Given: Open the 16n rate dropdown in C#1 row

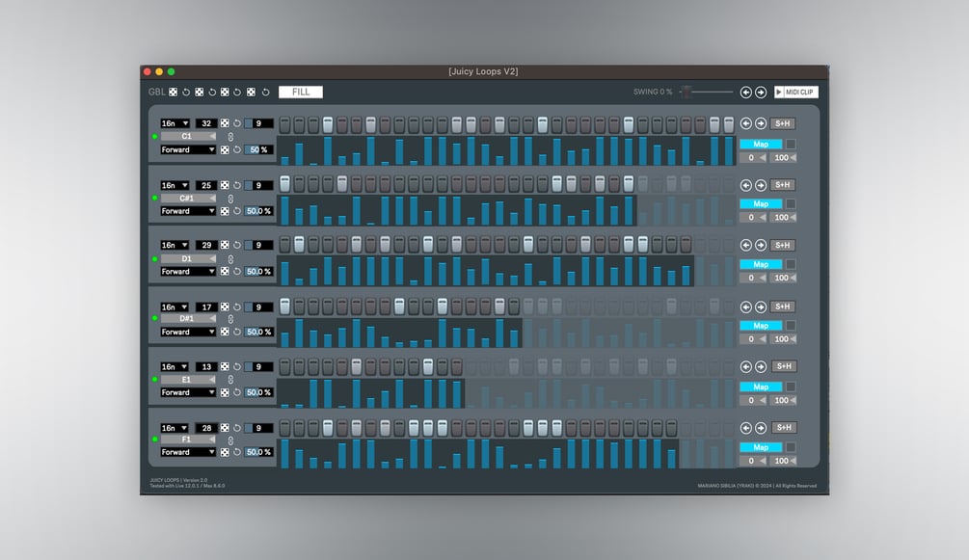Looking at the screenshot, I should click(175, 185).
